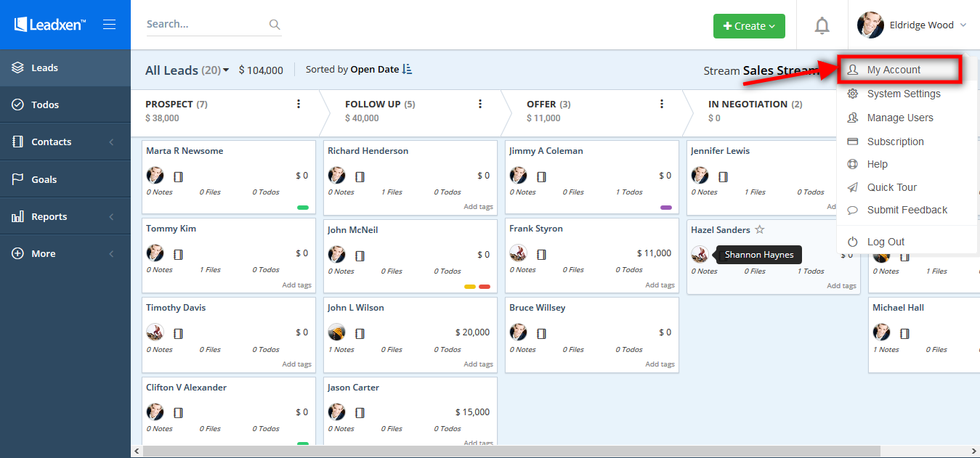Toggle sort direction icon next to Open Date
980x458 pixels.
[407, 69]
